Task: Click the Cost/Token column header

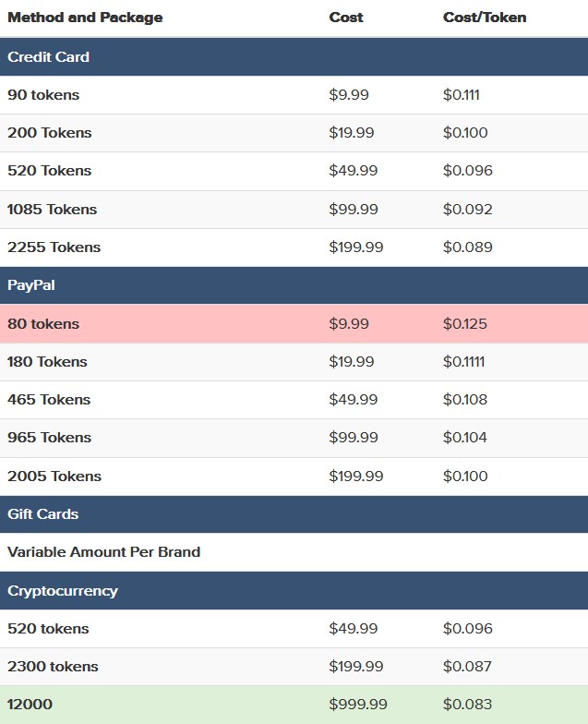Action: (485, 18)
